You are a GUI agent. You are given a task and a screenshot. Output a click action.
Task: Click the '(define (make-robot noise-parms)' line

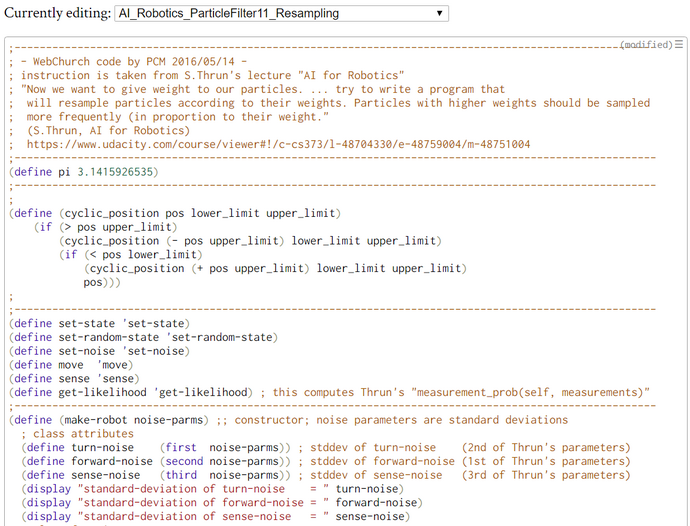pyautogui.click(x=109, y=420)
